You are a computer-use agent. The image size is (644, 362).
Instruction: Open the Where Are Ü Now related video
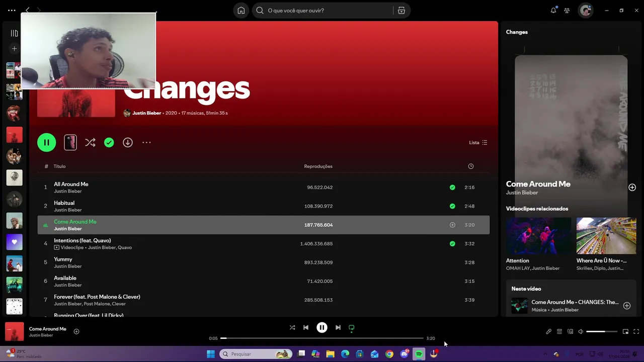tap(606, 236)
